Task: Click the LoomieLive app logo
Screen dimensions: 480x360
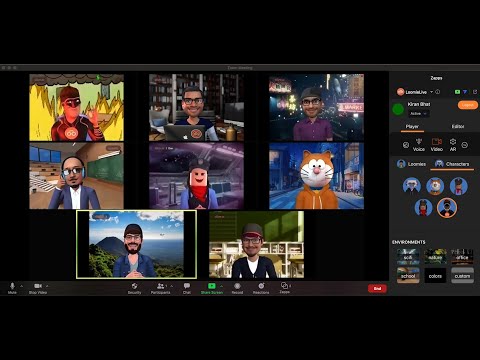Action: tap(400, 92)
